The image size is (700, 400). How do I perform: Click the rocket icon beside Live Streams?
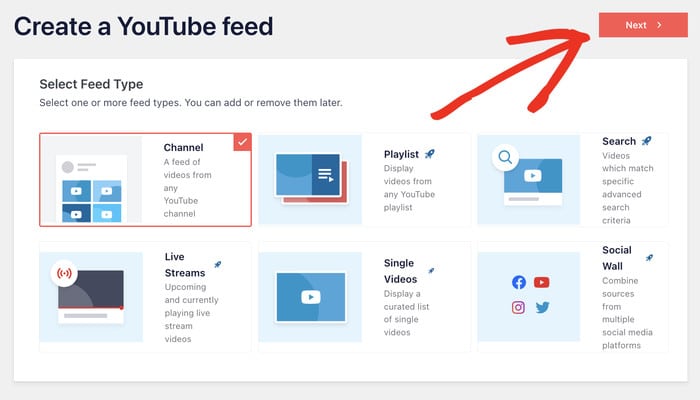click(x=217, y=264)
